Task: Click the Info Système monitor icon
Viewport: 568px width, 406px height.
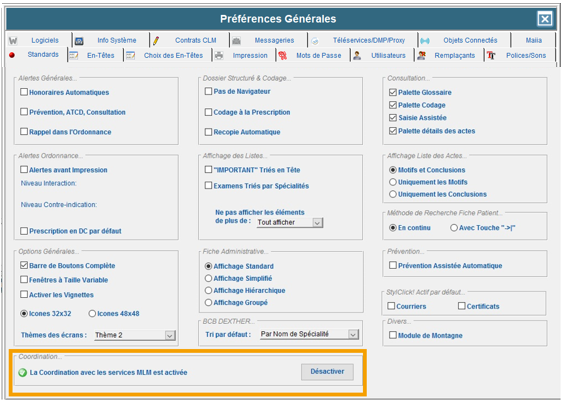Action: coord(79,41)
